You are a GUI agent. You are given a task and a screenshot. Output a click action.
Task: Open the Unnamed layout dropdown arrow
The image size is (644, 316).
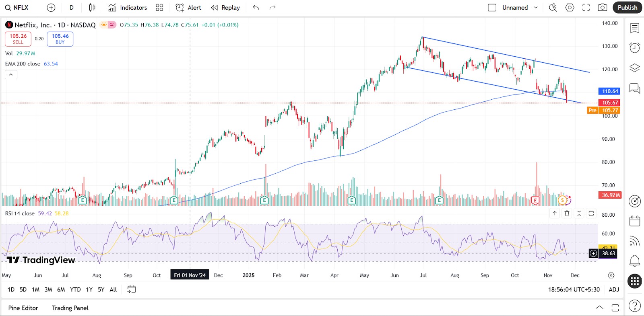coord(536,8)
